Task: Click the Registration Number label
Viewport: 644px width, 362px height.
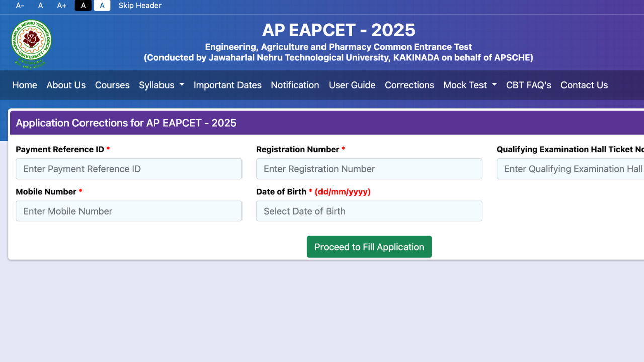Action: tap(300, 149)
